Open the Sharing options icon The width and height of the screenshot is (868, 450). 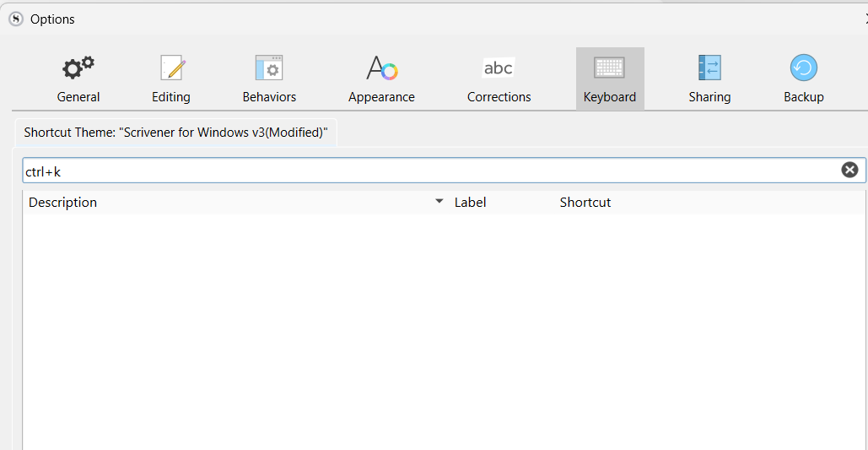[x=709, y=68]
